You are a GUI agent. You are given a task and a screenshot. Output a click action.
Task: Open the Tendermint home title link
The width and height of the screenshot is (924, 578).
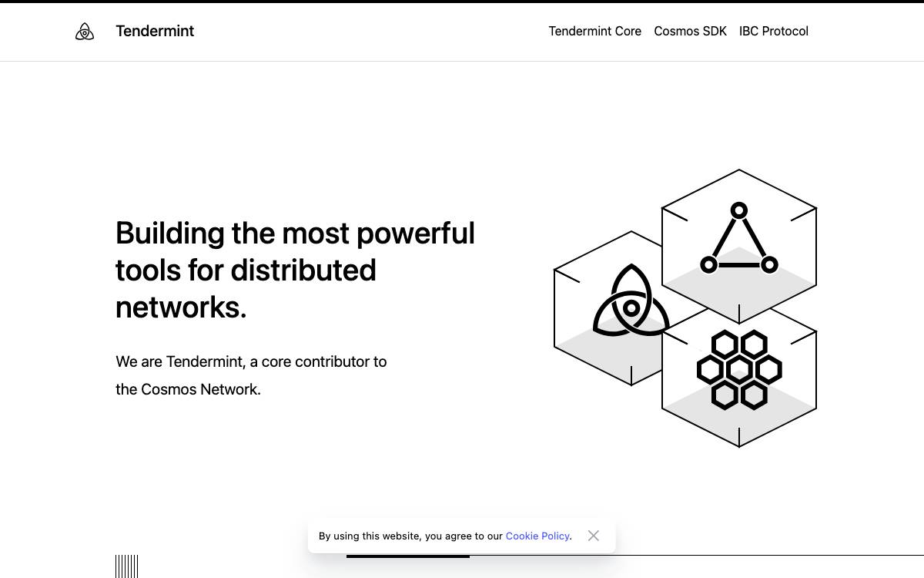(155, 31)
